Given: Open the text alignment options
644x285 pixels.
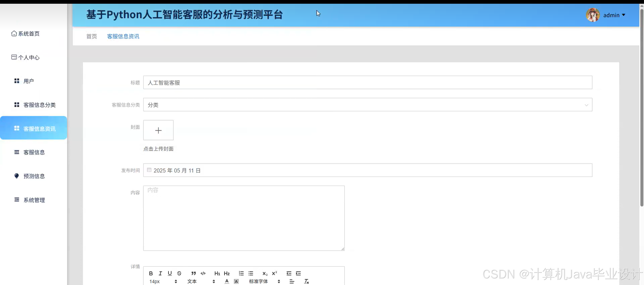Looking at the screenshot, I should (x=292, y=281).
